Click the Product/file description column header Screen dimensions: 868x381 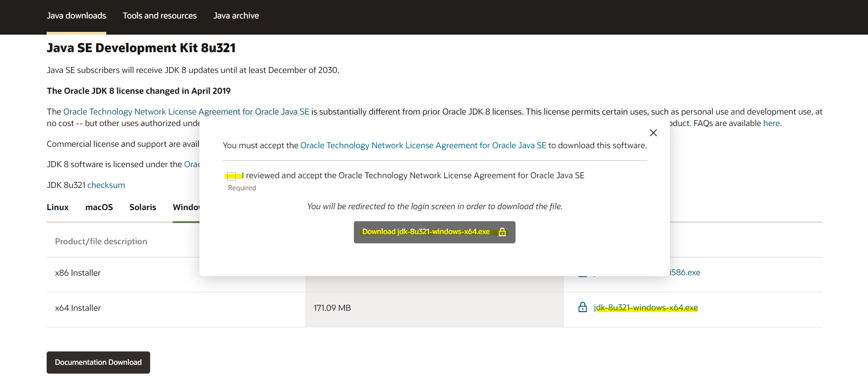tap(101, 242)
